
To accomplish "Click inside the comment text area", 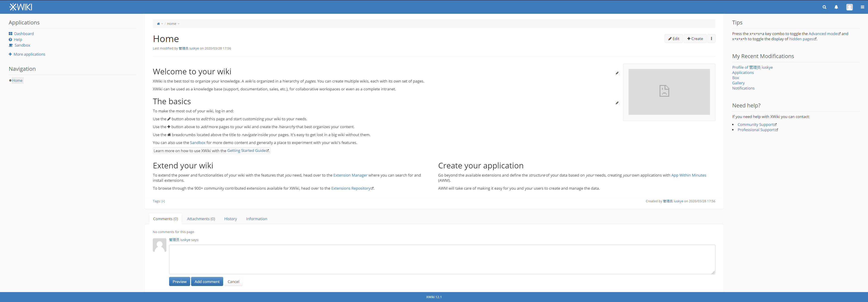I will click(x=442, y=259).
